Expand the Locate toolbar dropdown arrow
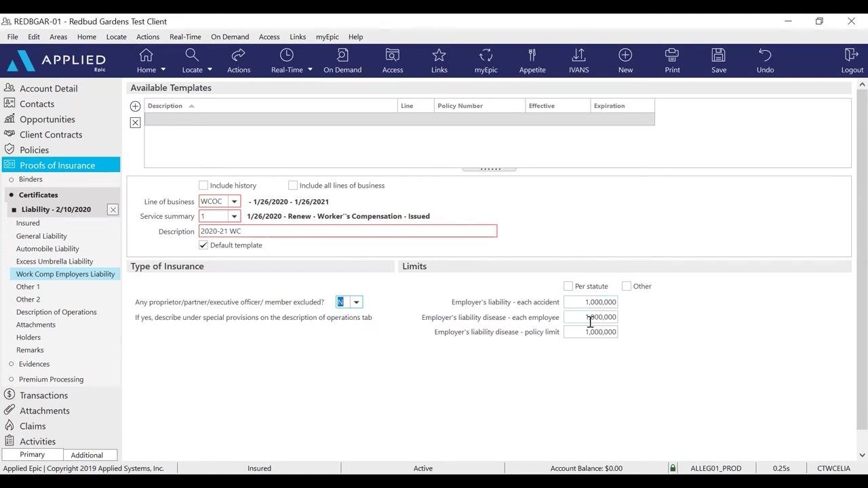Image resolution: width=868 pixels, height=488 pixels. click(x=210, y=70)
